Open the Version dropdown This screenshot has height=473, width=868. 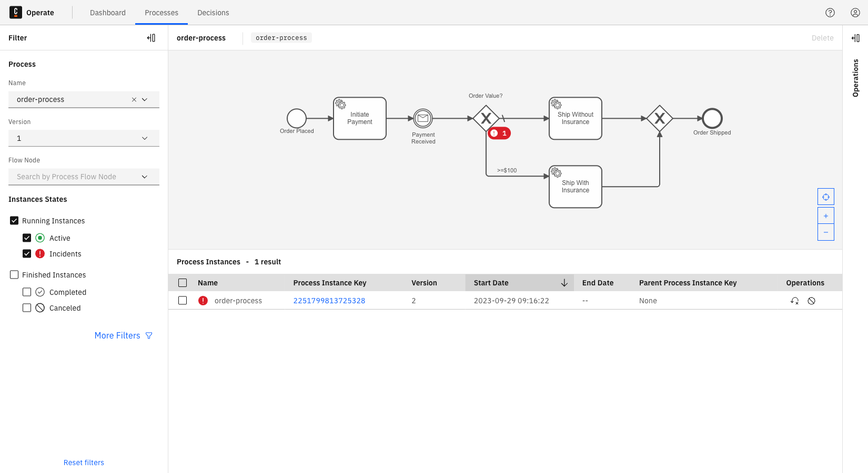point(145,138)
